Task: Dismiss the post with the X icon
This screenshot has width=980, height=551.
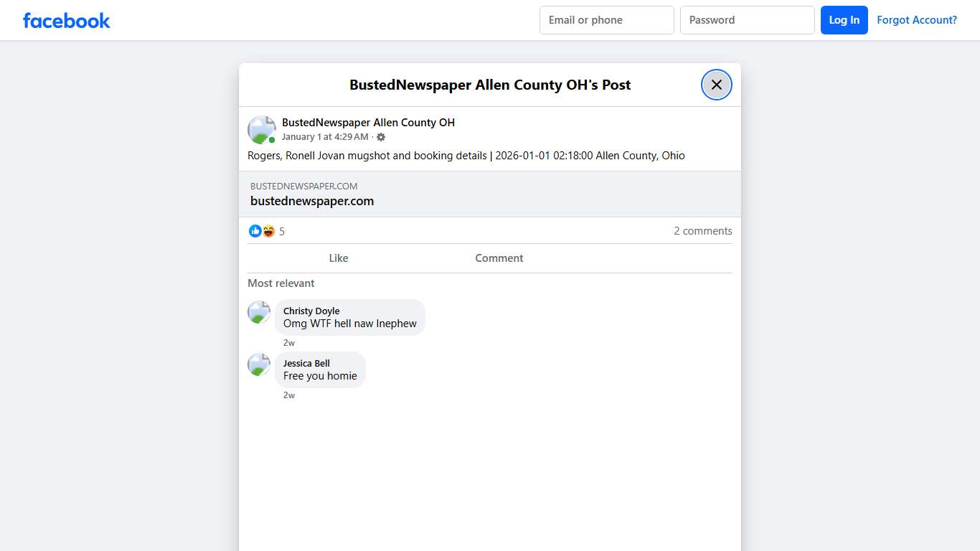Action: coord(716,84)
